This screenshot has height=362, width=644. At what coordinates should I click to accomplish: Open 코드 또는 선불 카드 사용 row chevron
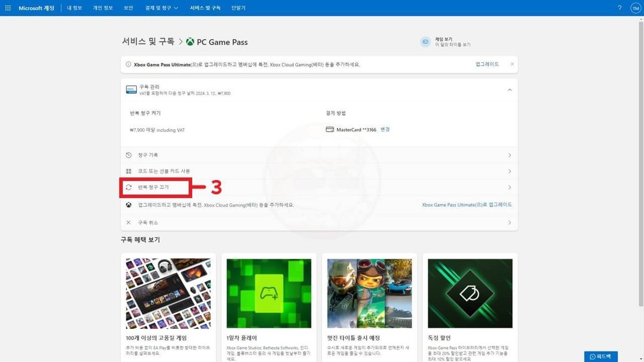point(509,171)
